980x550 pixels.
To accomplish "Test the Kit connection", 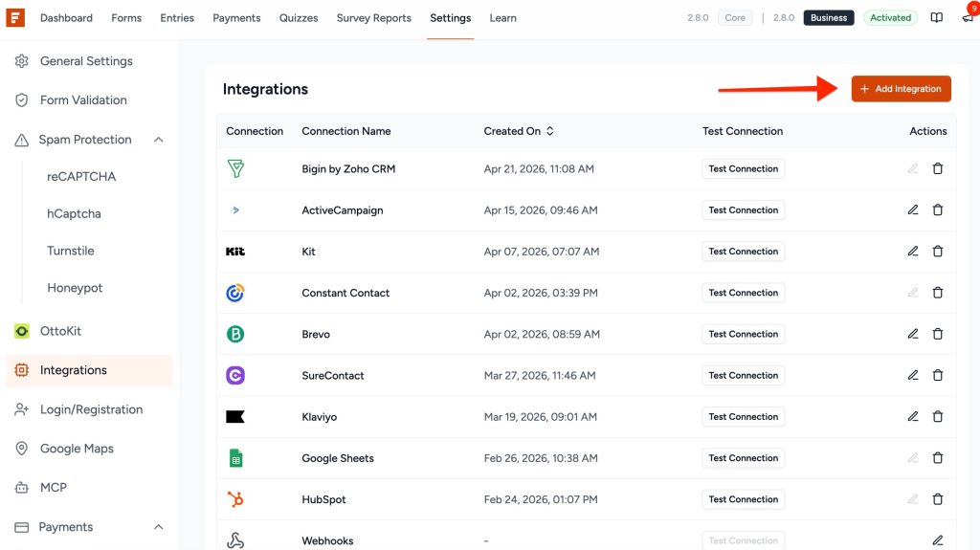I will [743, 252].
